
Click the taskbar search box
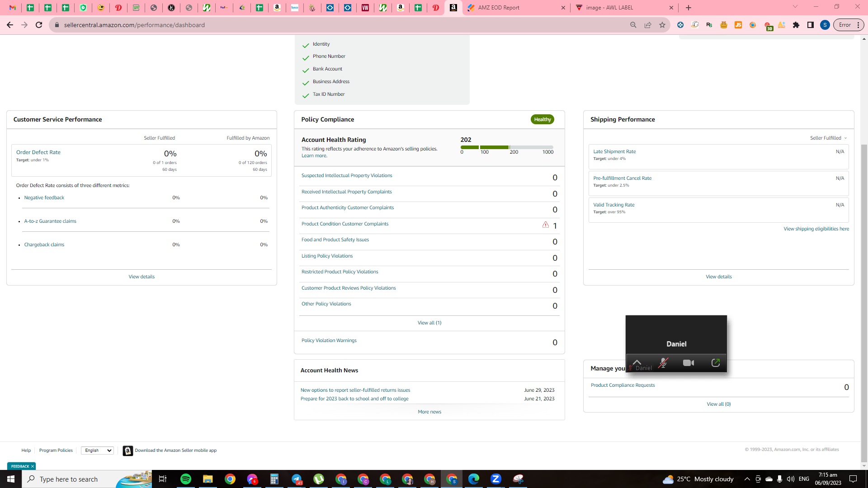click(x=87, y=479)
